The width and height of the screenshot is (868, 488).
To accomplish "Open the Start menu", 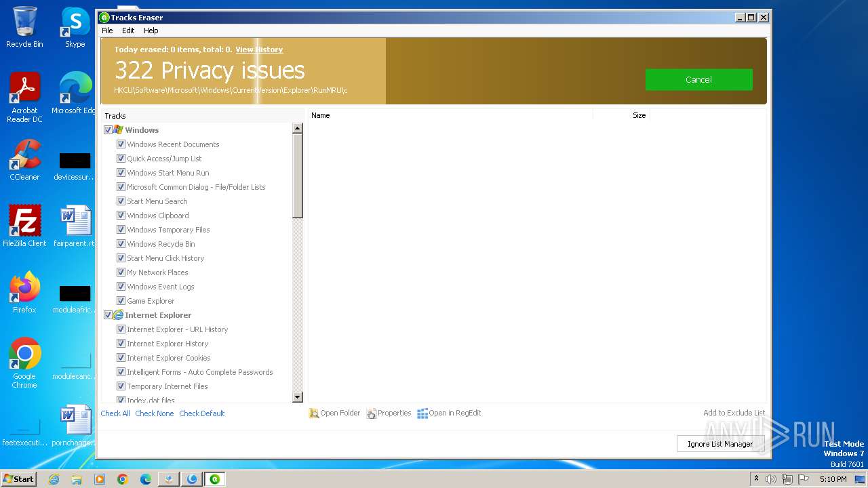I will click(x=19, y=479).
